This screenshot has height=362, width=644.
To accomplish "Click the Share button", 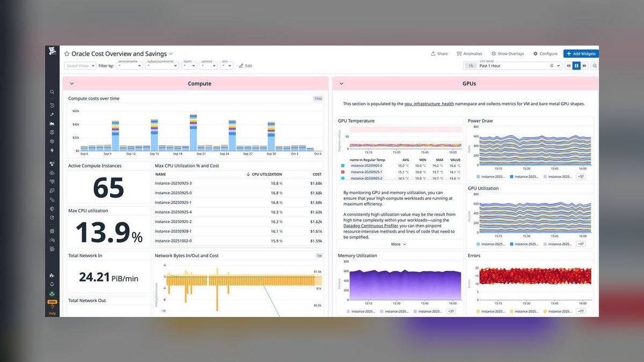I will pyautogui.click(x=439, y=54).
